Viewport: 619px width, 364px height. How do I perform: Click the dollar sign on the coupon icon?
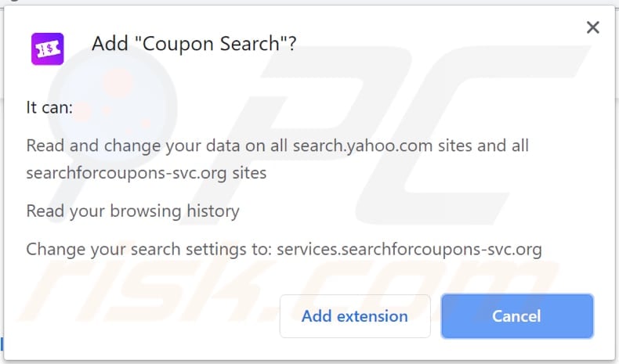[x=48, y=49]
